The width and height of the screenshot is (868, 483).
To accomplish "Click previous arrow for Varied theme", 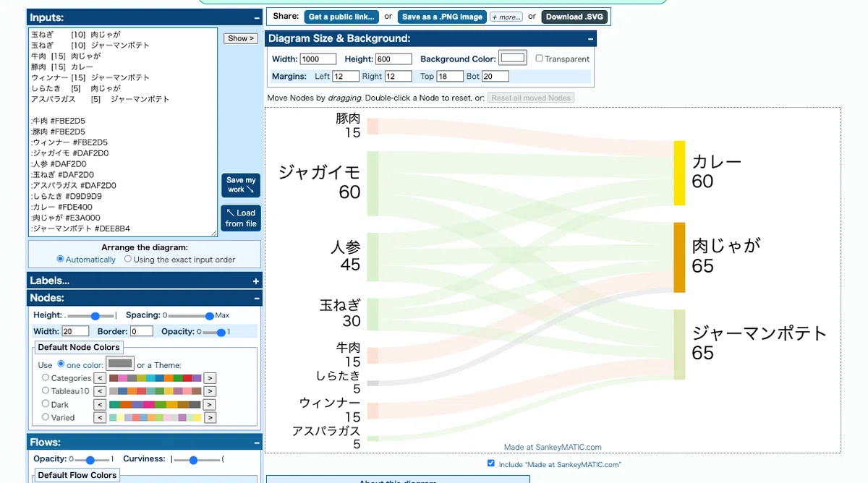I will tap(101, 418).
